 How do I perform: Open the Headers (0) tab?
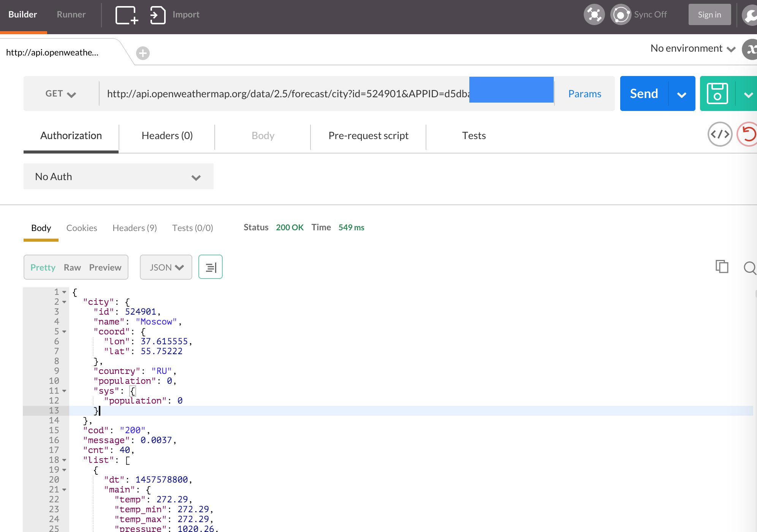click(x=167, y=136)
